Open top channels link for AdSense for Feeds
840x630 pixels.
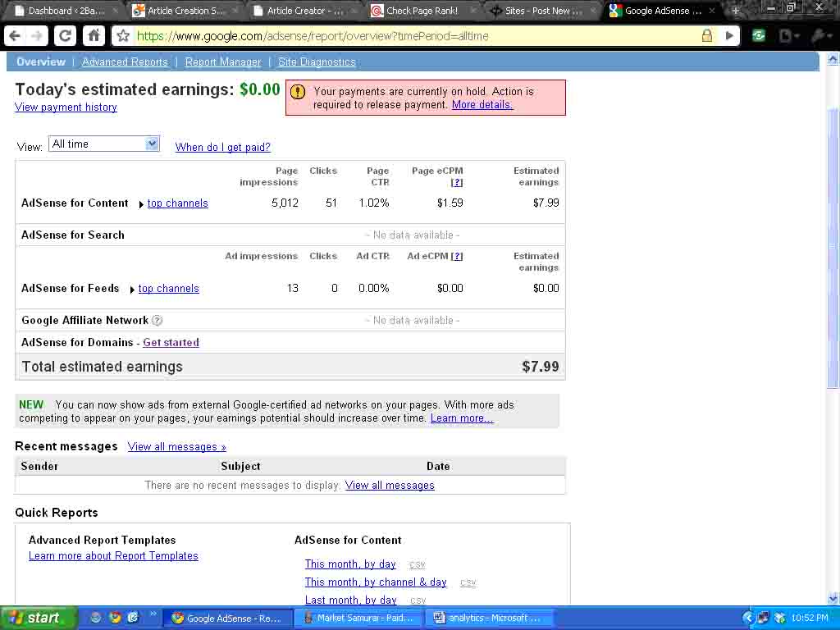[x=168, y=288]
